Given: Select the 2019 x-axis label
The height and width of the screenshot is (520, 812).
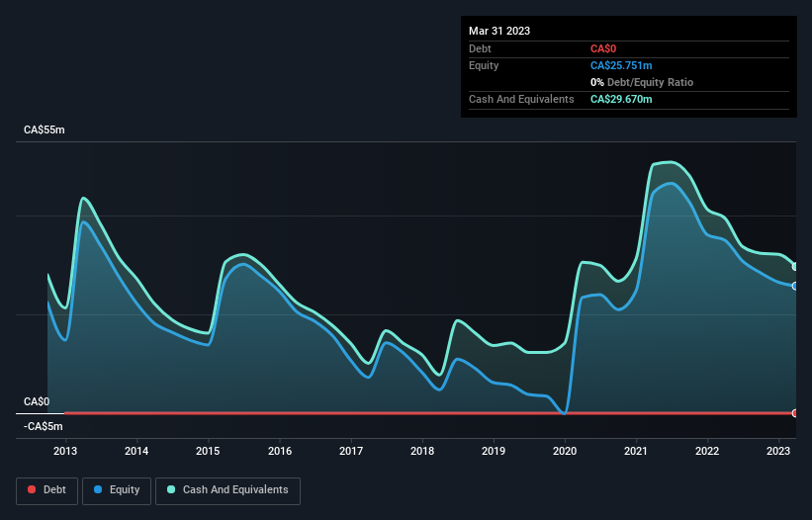Looking at the screenshot, I should tap(494, 451).
